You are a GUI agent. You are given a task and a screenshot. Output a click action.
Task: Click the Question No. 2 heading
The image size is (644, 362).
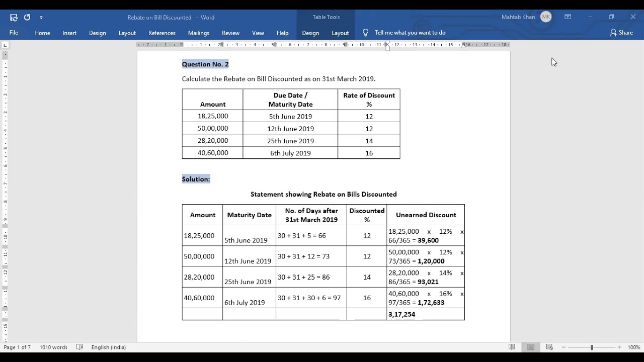(x=205, y=64)
